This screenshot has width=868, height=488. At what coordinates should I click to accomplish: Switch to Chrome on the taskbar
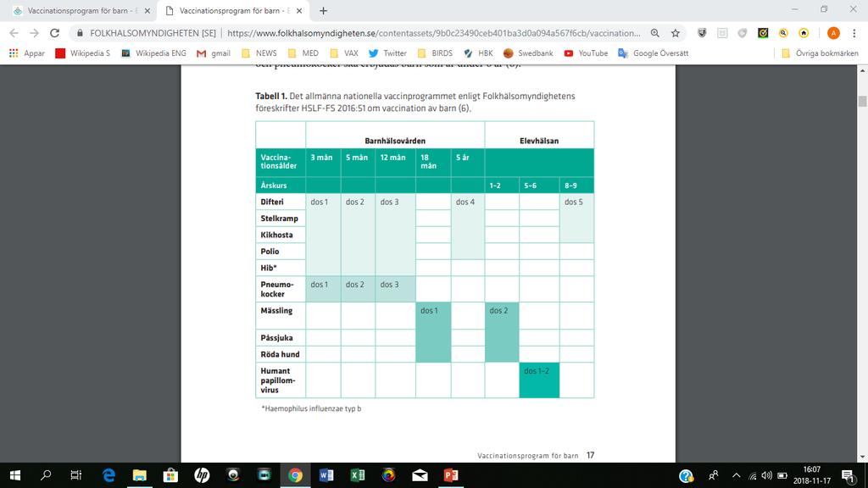(x=295, y=475)
